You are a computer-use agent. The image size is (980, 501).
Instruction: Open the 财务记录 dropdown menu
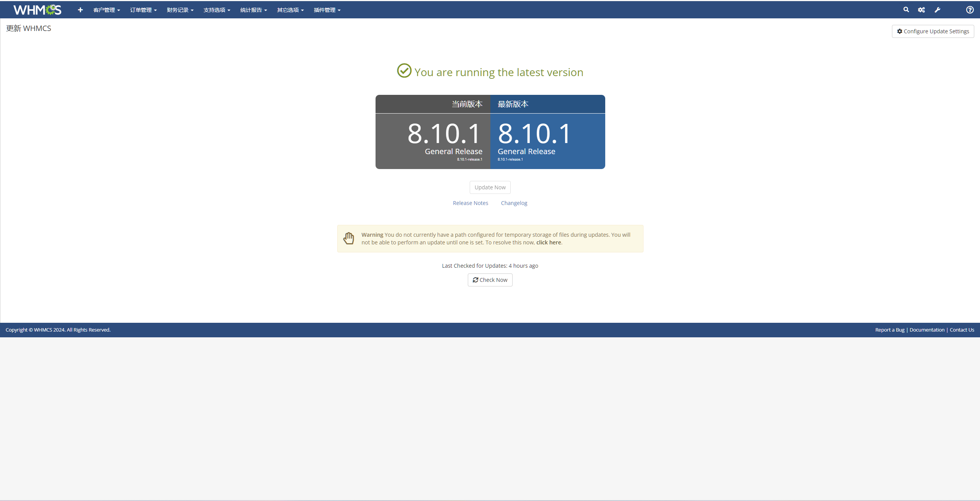[x=180, y=10]
